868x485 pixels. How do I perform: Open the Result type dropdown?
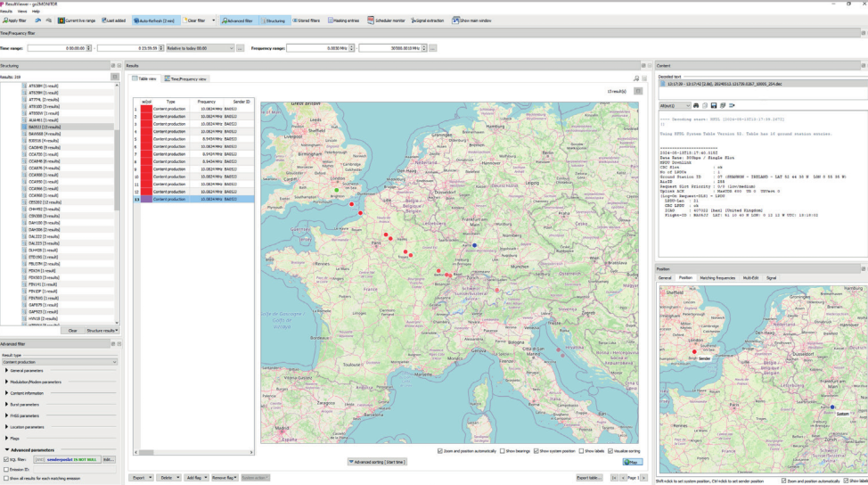pyautogui.click(x=59, y=362)
